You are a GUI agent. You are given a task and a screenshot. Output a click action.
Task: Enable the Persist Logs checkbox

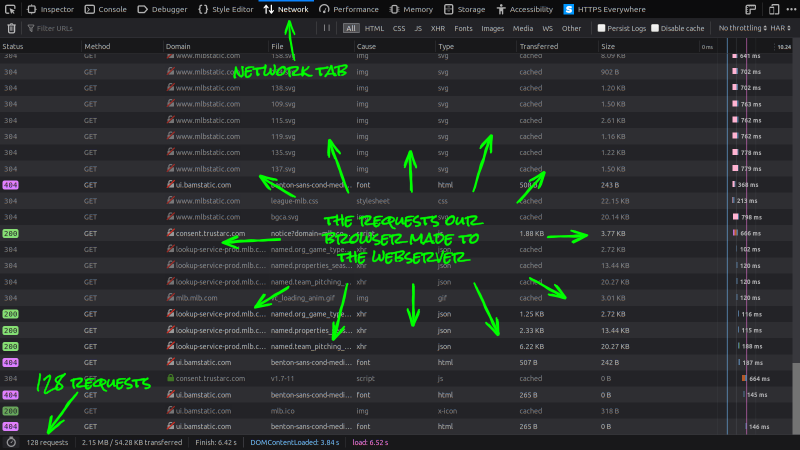tap(602, 28)
